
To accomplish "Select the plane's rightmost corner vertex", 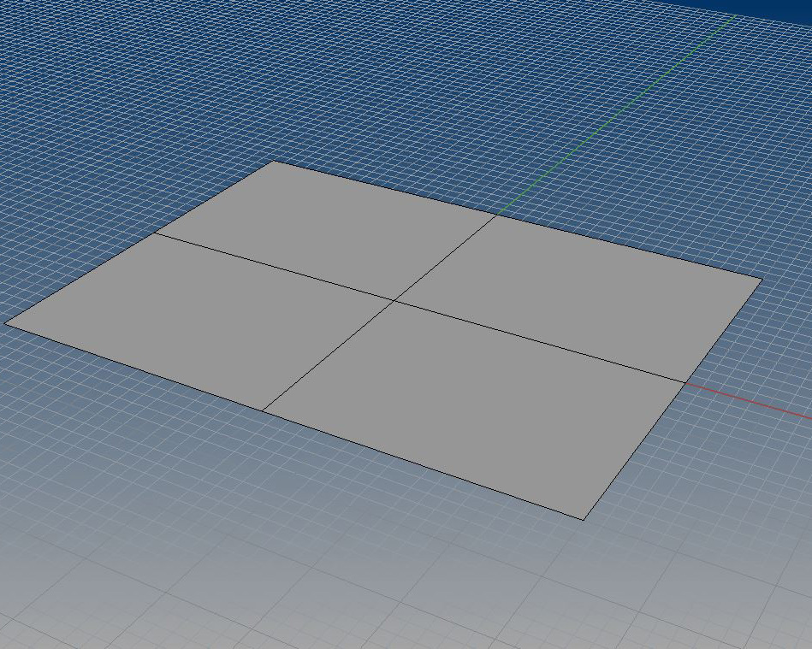I will pyautogui.click(x=762, y=279).
